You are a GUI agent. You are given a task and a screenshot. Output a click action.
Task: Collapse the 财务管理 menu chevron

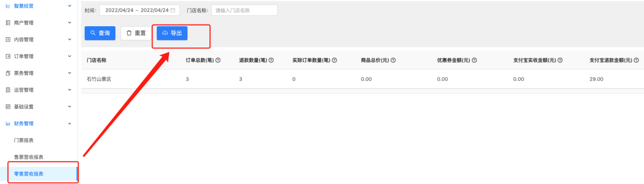[69, 124]
